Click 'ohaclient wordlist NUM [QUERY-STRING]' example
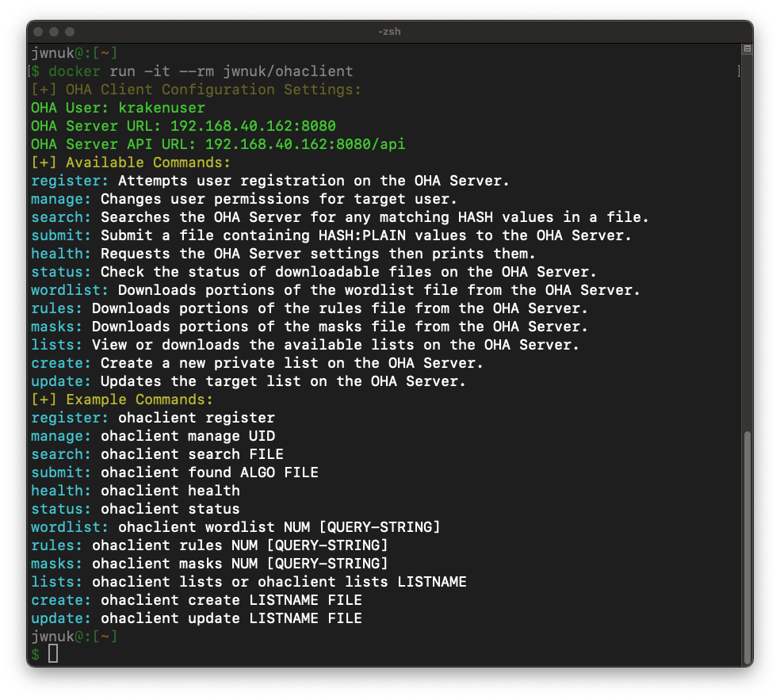Image resolution: width=780 pixels, height=700 pixels. click(279, 527)
